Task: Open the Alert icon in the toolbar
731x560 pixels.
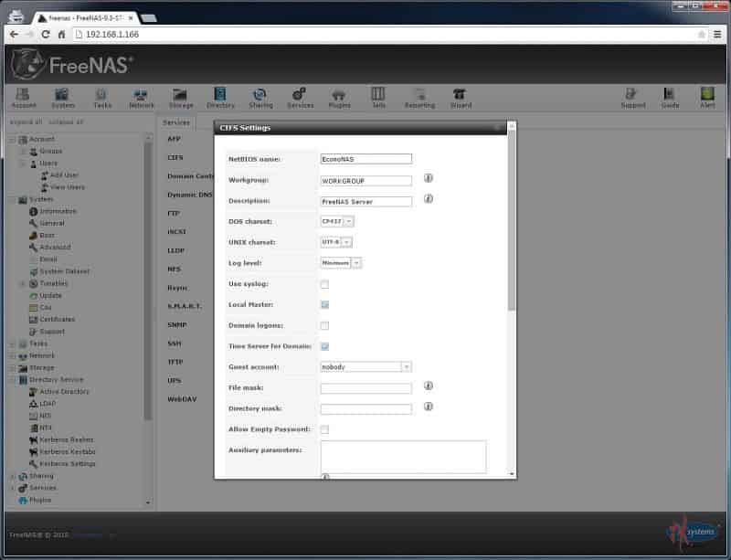Action: [x=707, y=97]
